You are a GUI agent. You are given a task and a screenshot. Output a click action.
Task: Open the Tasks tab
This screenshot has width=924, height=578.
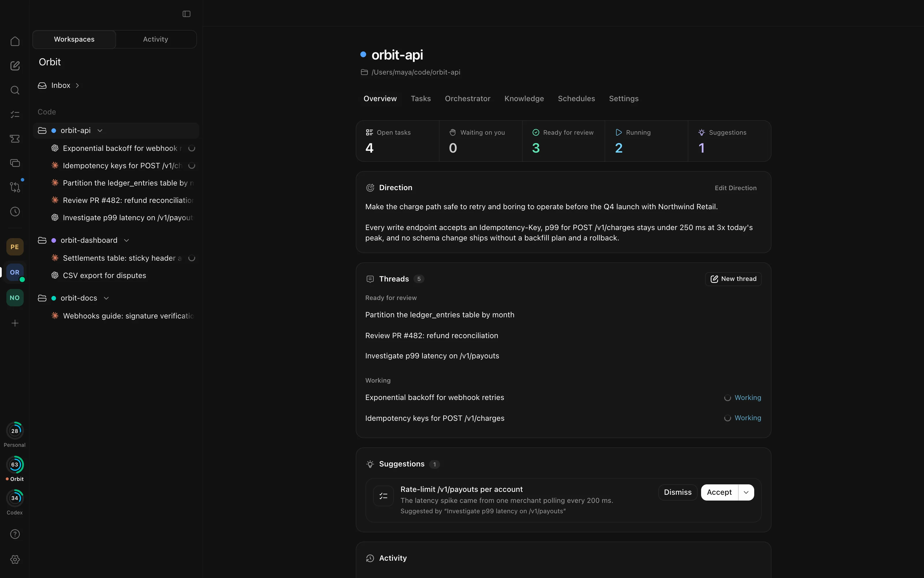421,99
